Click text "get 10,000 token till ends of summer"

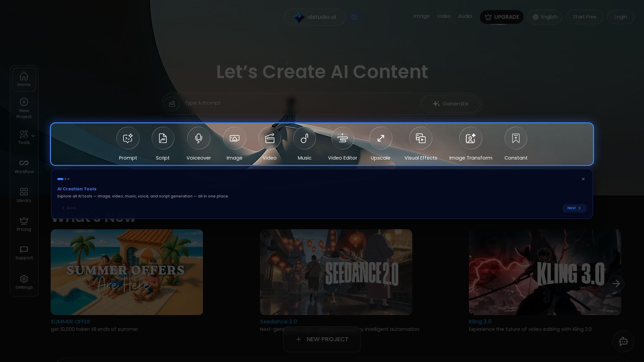(94, 329)
